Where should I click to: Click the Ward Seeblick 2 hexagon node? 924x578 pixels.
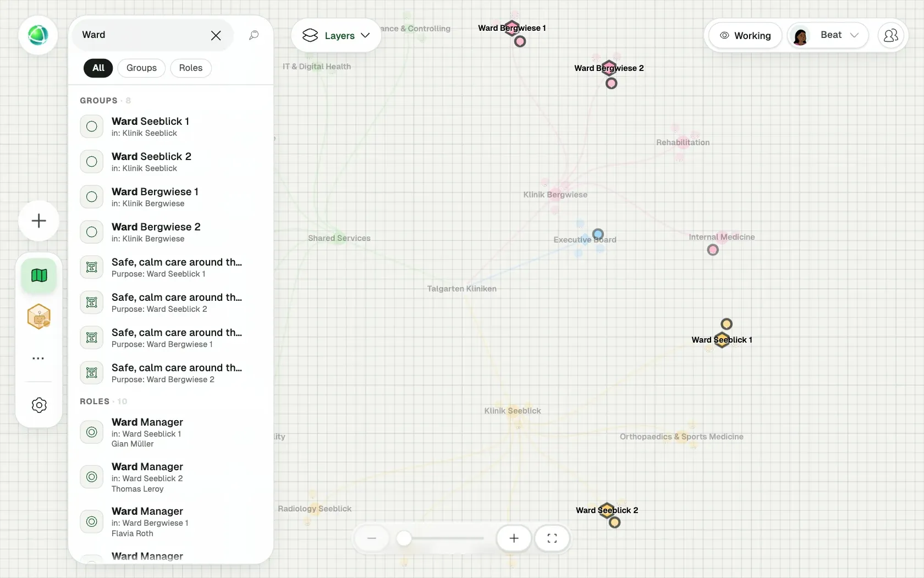(607, 510)
